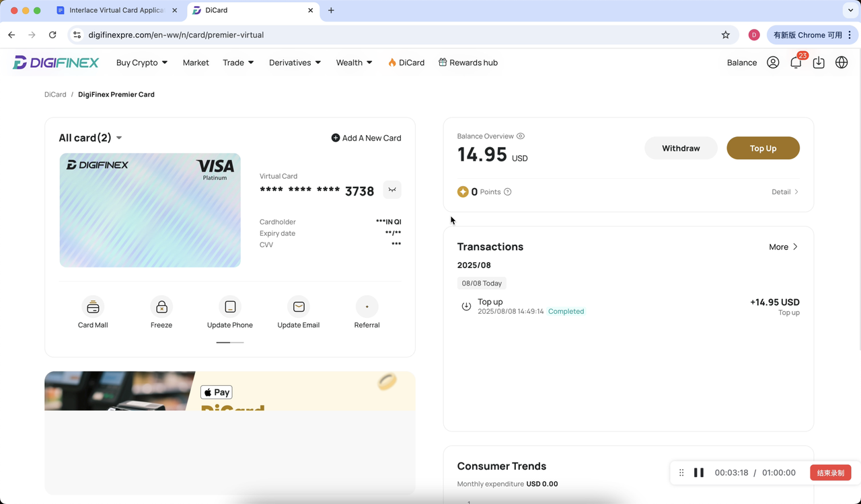Toggle visibility of the Balance Overview eye icon

coord(520,136)
